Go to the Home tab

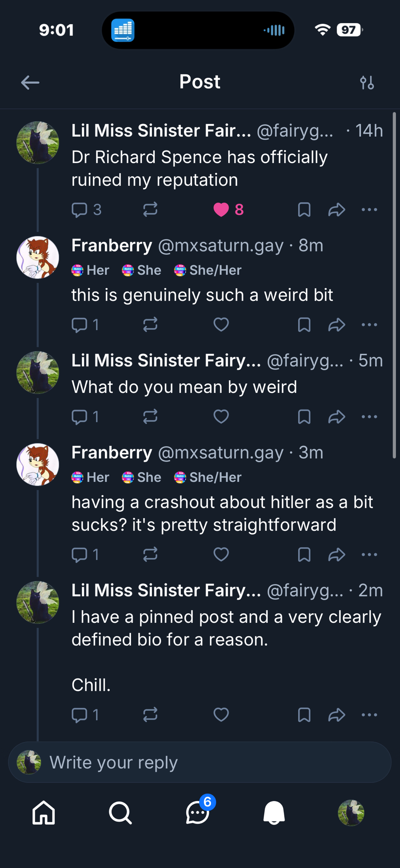pos(44,812)
